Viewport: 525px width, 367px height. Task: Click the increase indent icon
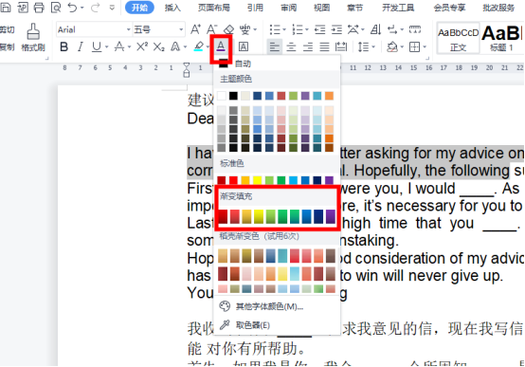[x=336, y=30]
